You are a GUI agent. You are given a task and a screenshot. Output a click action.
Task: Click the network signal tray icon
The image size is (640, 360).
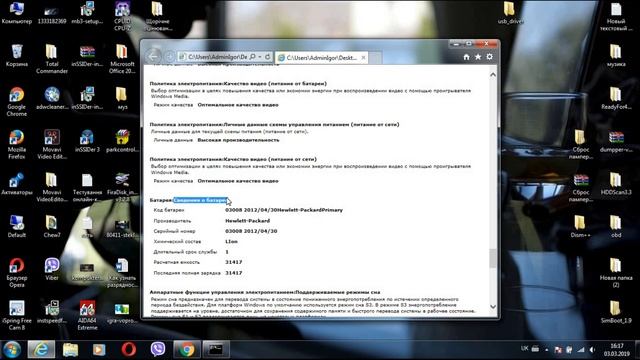580,350
